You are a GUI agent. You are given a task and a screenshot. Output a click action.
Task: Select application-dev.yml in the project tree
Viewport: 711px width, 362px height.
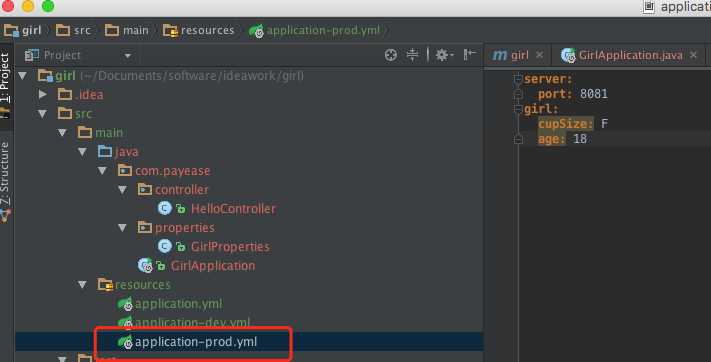193,323
